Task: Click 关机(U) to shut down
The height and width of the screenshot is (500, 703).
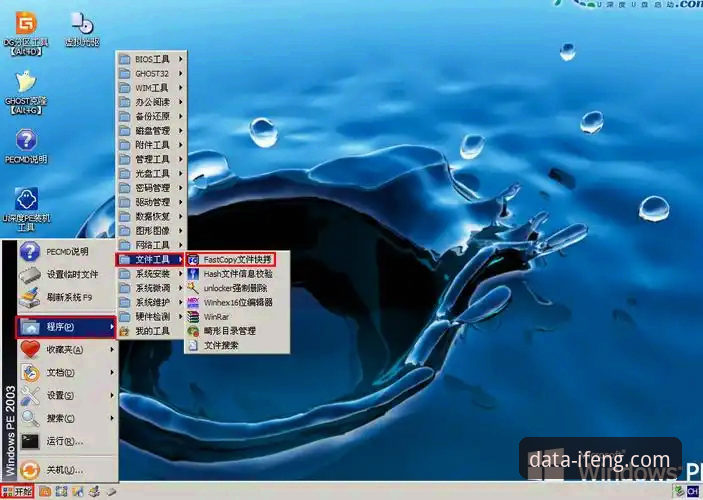Action: point(65,469)
